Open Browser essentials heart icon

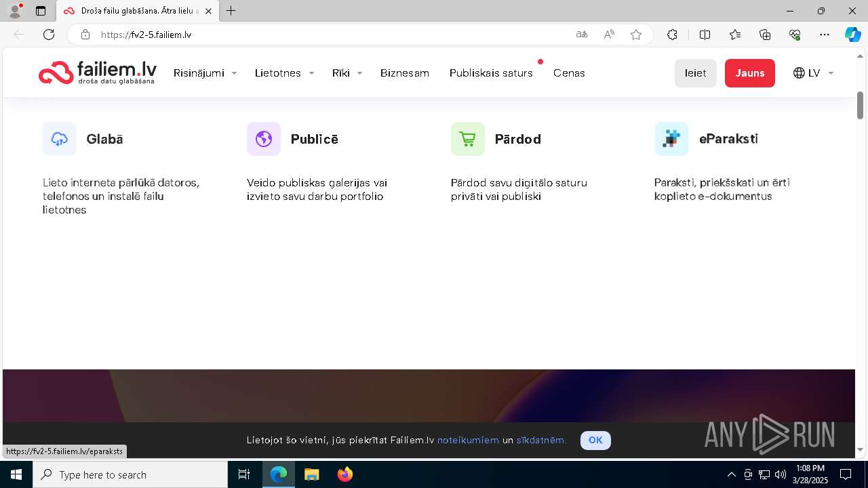point(795,35)
